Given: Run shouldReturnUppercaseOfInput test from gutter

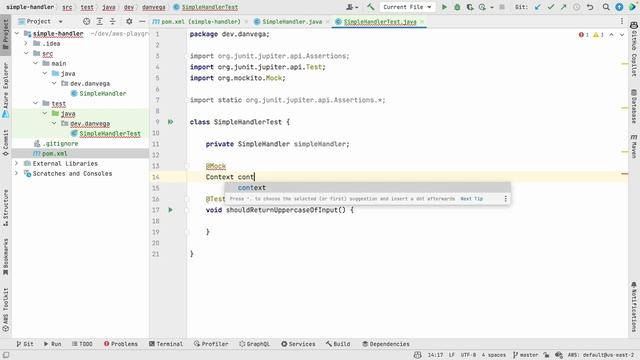Looking at the screenshot, I should coord(170,210).
